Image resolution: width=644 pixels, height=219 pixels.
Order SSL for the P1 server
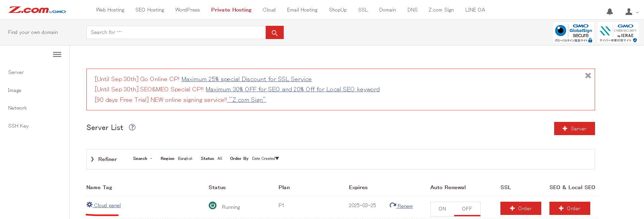click(521, 208)
